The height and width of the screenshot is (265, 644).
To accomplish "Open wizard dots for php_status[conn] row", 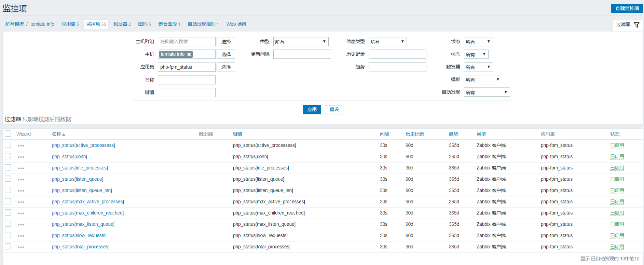I will (x=21, y=157).
